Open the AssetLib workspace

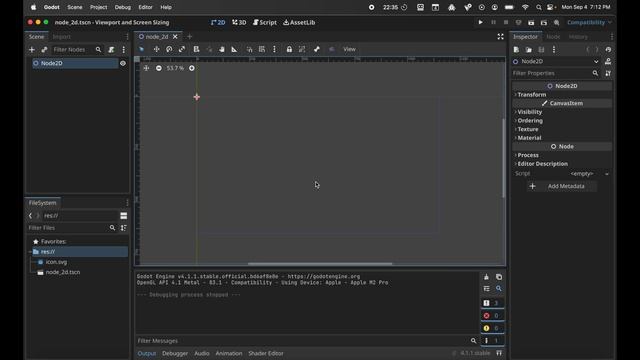299,22
